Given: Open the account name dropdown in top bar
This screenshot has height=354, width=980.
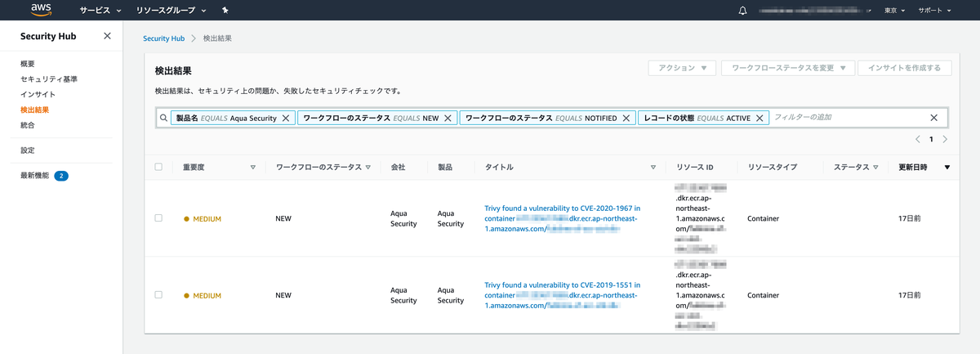Looking at the screenshot, I should 814,11.
